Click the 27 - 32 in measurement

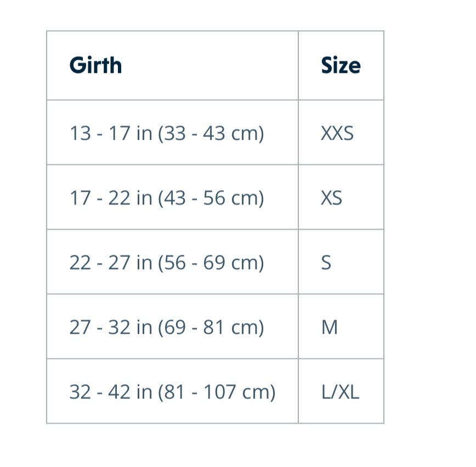(111, 327)
